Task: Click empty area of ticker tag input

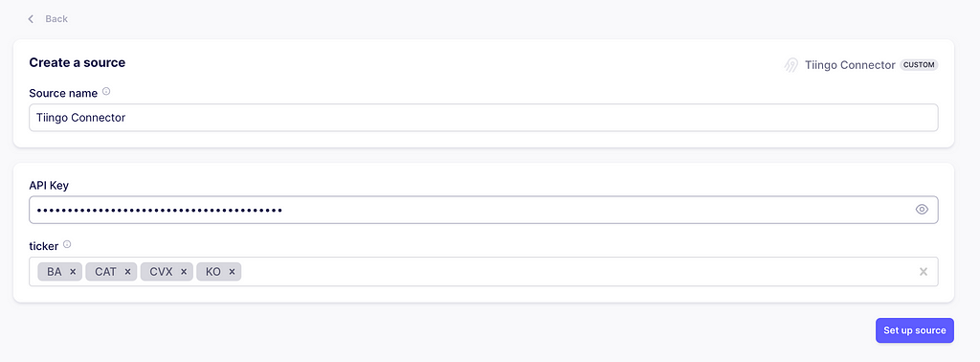Action: tap(575, 271)
